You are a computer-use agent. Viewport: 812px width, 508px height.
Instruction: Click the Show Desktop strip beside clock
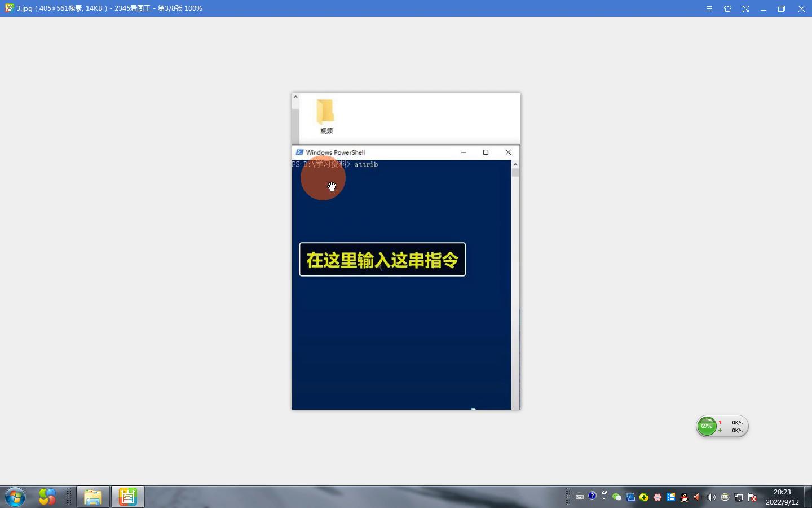coord(807,497)
